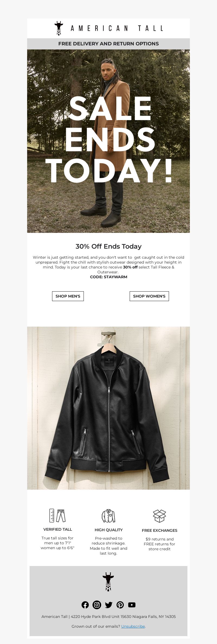217x644 pixels.
Task: Open the Instagram social icon
Action: point(97,605)
